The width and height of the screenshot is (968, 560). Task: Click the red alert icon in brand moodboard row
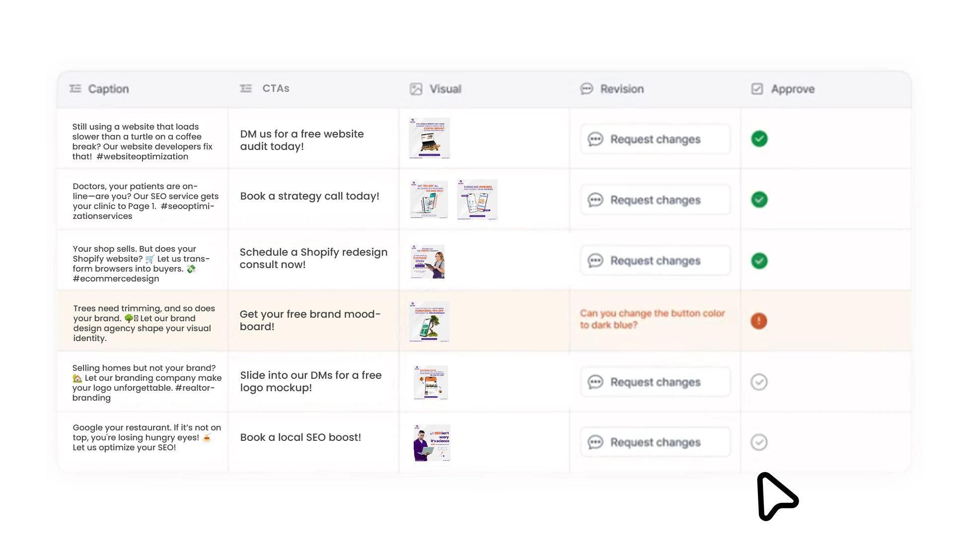pos(759,321)
